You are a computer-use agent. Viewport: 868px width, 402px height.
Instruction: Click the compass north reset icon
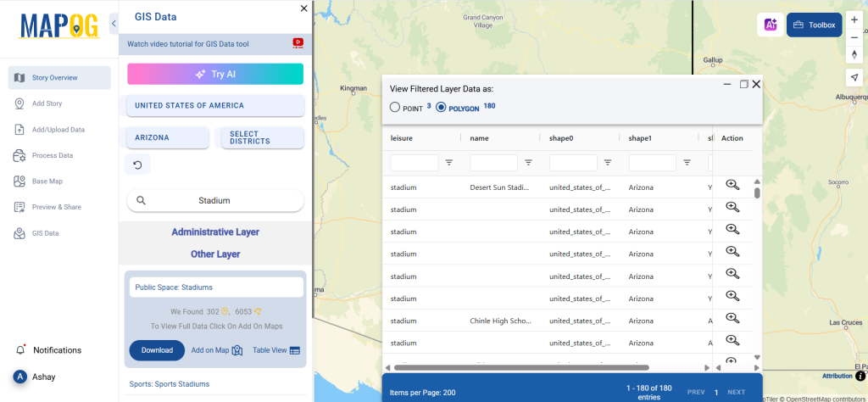pyautogui.click(x=854, y=54)
